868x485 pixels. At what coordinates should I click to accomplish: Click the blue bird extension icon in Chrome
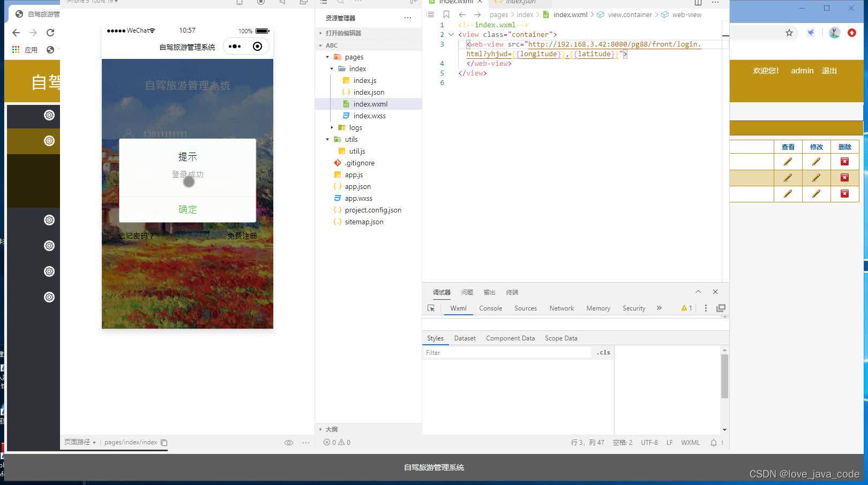(811, 33)
